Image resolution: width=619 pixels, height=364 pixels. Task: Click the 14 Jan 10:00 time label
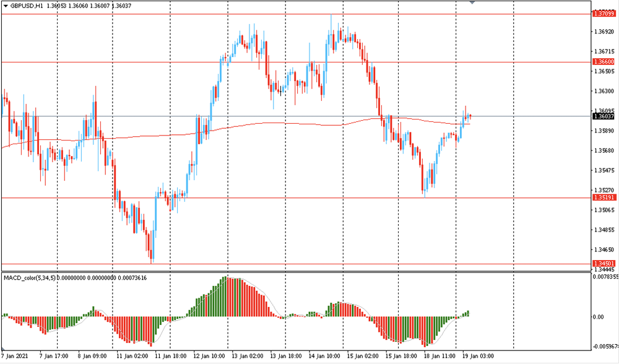324,356
